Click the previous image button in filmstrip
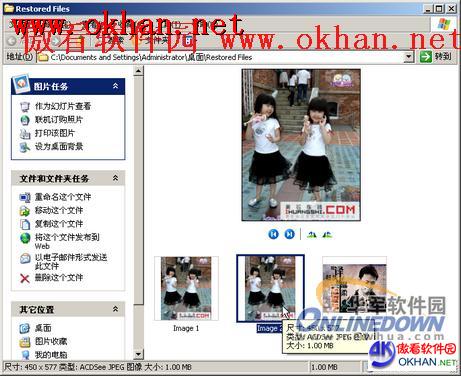 pyautogui.click(x=273, y=234)
